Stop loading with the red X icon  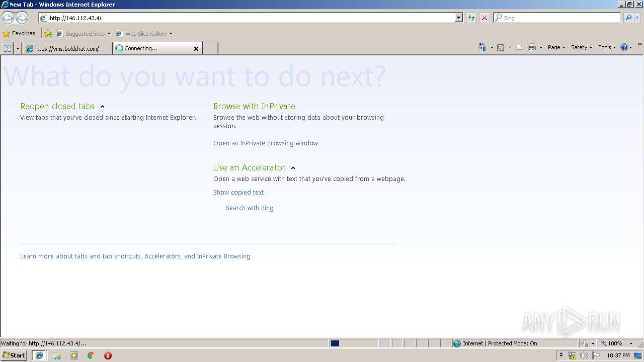pos(485,18)
